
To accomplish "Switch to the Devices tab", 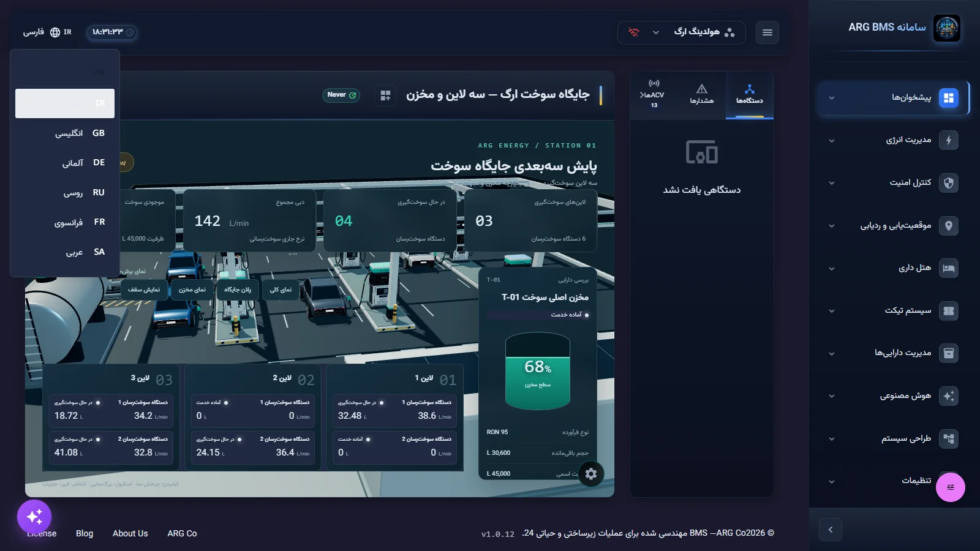I will click(750, 95).
